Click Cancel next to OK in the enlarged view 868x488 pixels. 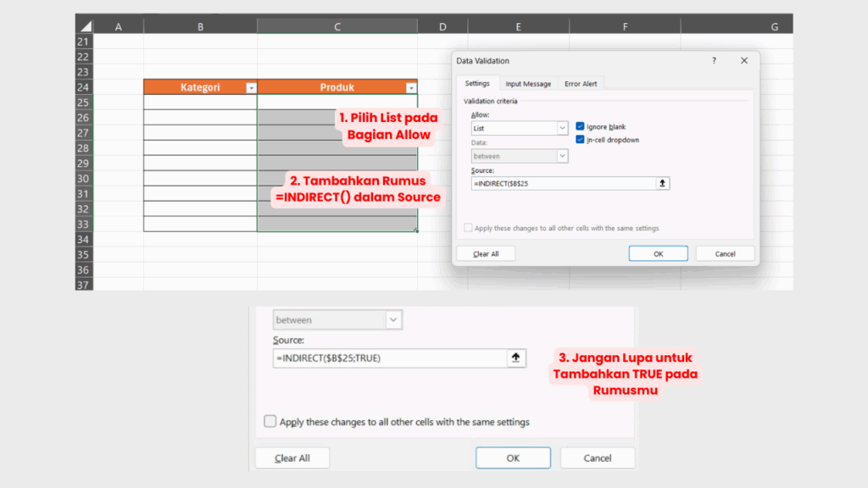point(598,458)
